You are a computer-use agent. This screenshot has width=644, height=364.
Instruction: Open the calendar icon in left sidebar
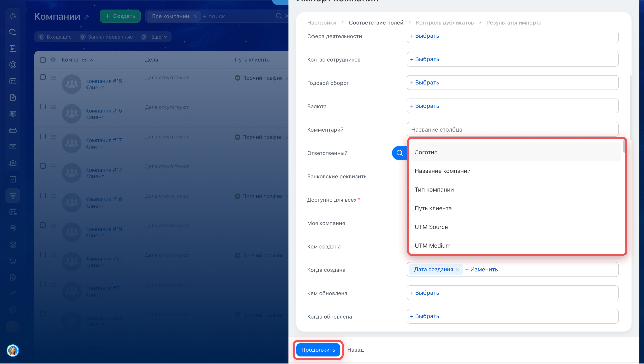tap(13, 81)
